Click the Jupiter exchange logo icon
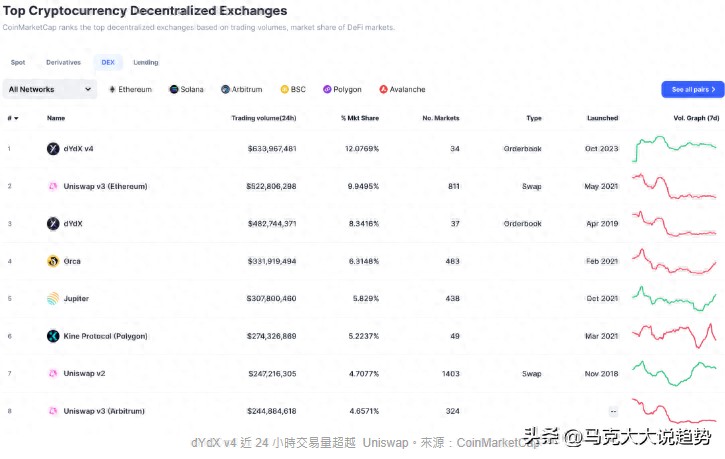 point(53,299)
